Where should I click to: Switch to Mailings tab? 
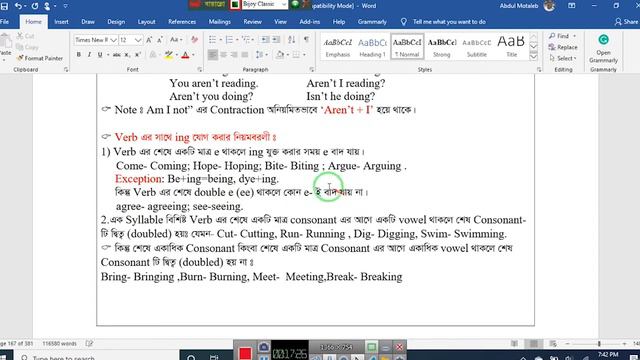220,22
